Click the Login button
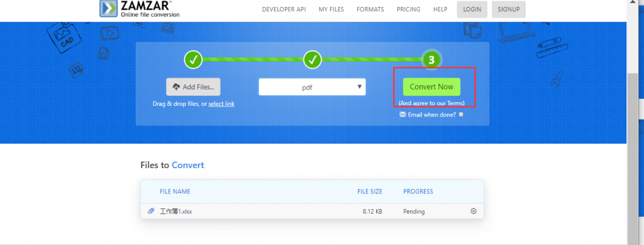The height and width of the screenshot is (245, 644). [472, 9]
